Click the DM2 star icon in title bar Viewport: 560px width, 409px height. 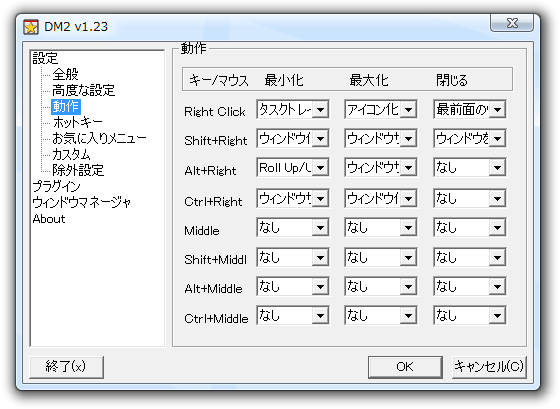pyautogui.click(x=31, y=27)
